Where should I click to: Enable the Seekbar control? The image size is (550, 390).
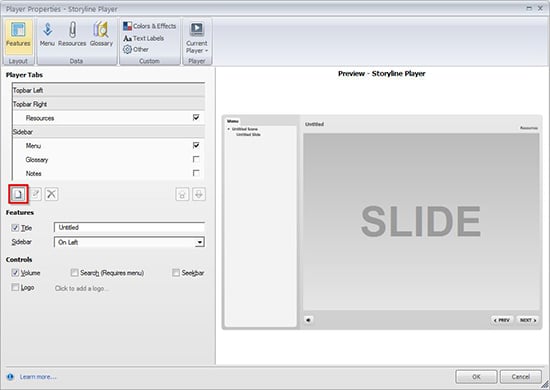[176, 273]
